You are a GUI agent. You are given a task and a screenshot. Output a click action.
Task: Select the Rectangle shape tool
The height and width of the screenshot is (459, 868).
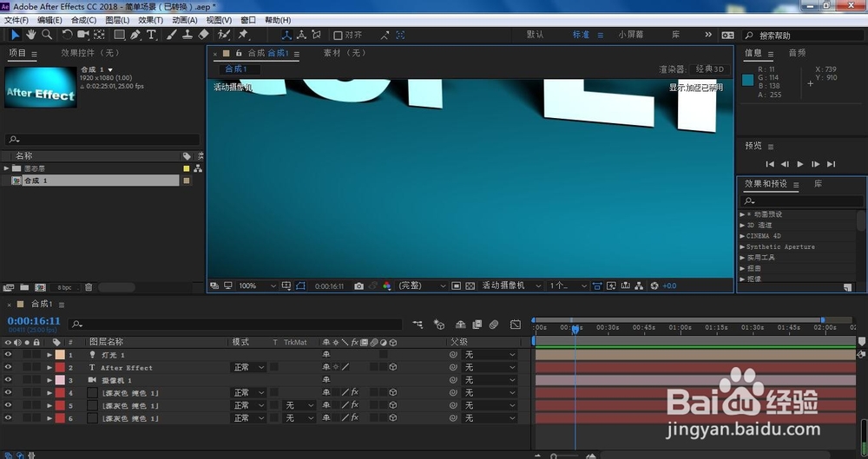coord(119,35)
